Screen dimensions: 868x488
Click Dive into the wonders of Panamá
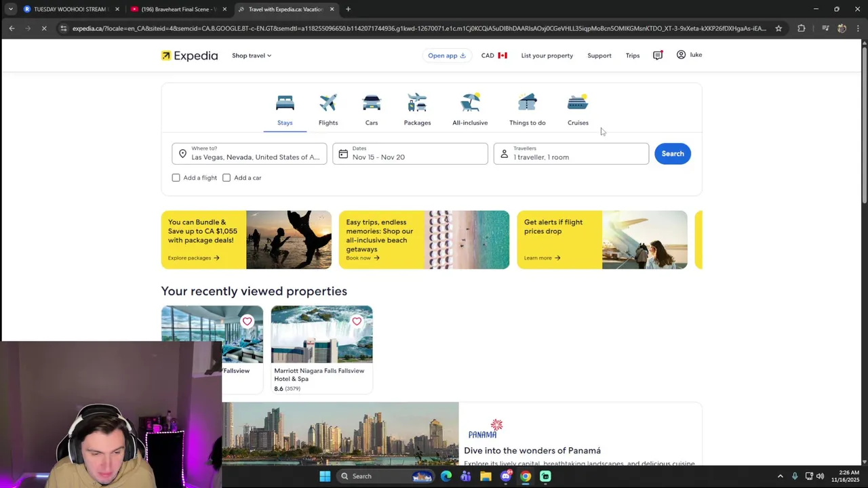[532, 451]
